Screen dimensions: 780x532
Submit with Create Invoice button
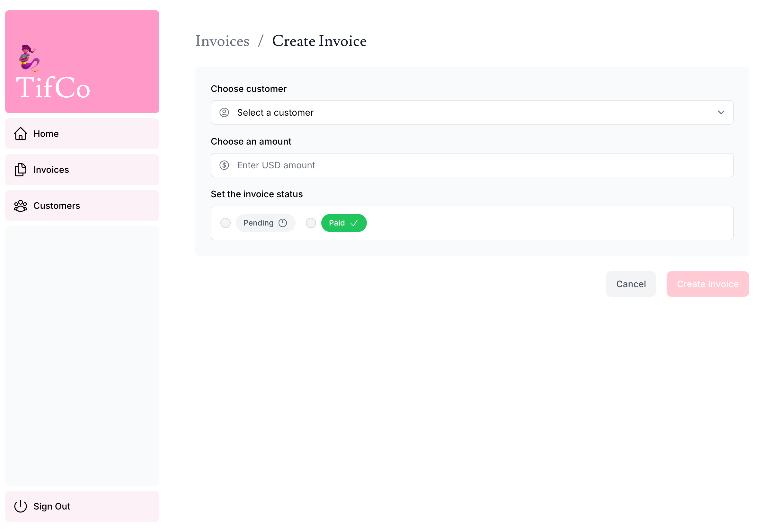707,284
